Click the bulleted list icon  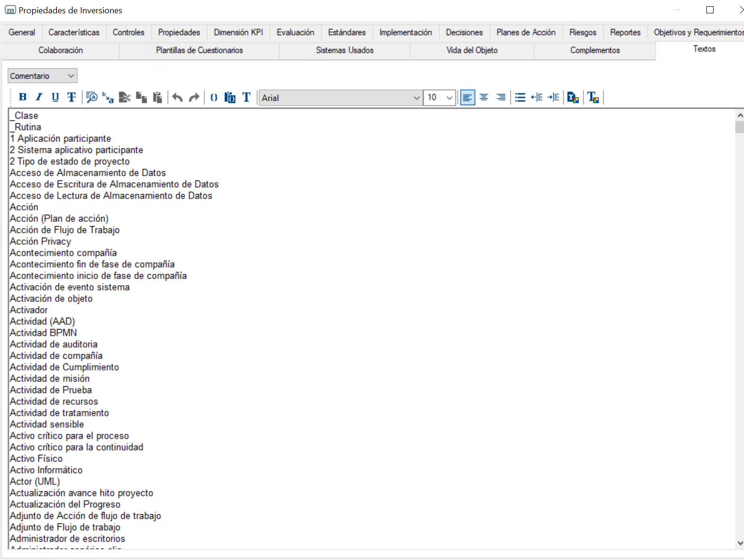point(520,97)
